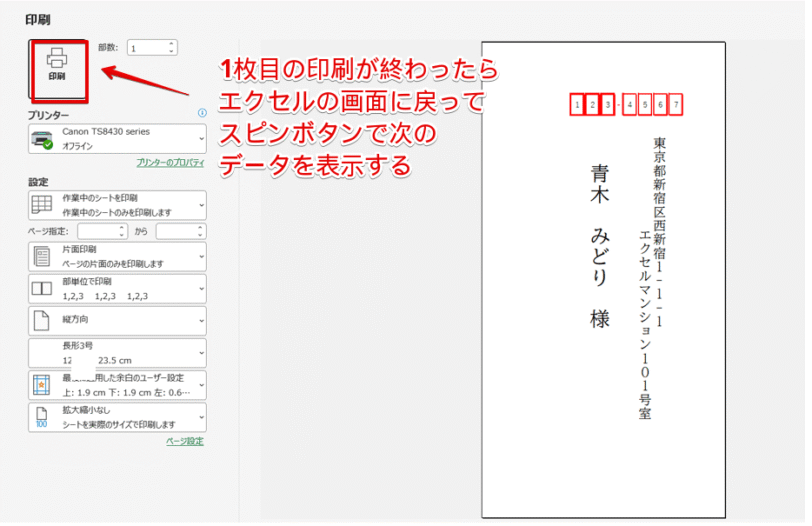Click the envelope print preview page
The image size is (812, 526).
tap(604, 280)
